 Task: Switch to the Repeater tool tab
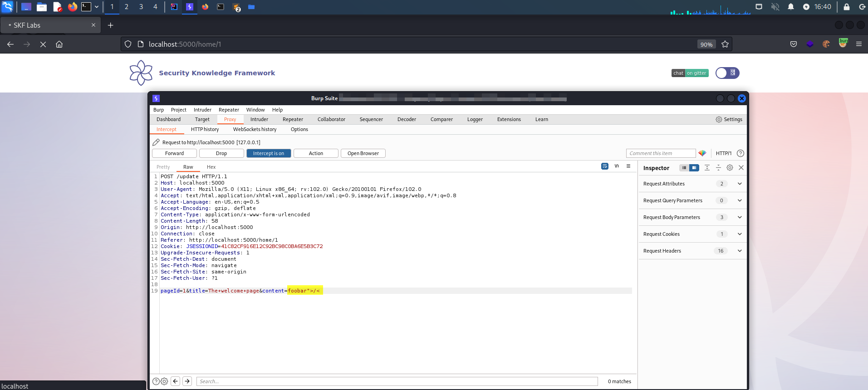coord(293,119)
